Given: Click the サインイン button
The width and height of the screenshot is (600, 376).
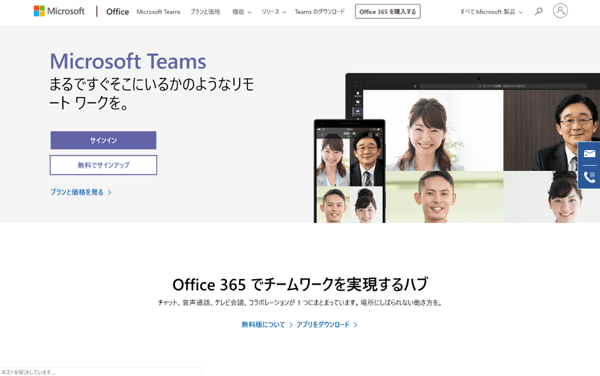Looking at the screenshot, I should (x=103, y=140).
